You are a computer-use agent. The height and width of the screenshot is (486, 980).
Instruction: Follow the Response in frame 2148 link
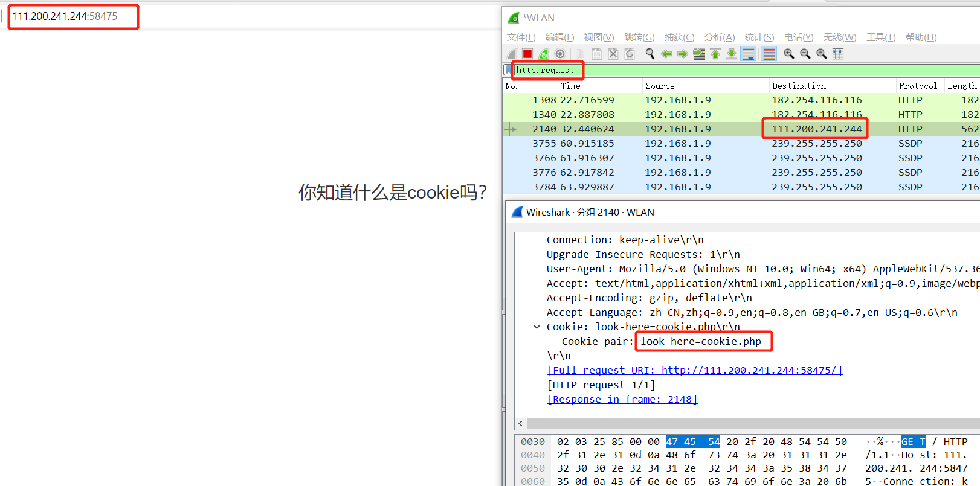pos(622,400)
